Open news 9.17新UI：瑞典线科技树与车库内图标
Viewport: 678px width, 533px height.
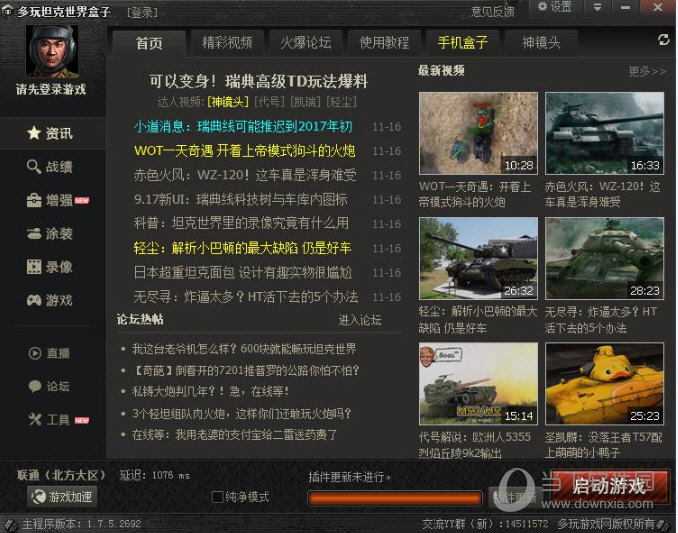240,199
